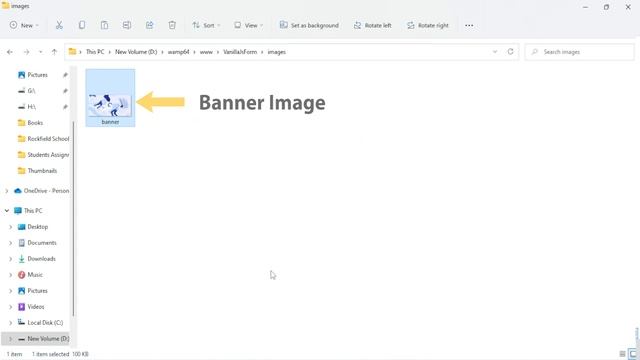The image size is (640, 360).
Task: Click VanillaJsForm in address path
Action: [x=240, y=52]
